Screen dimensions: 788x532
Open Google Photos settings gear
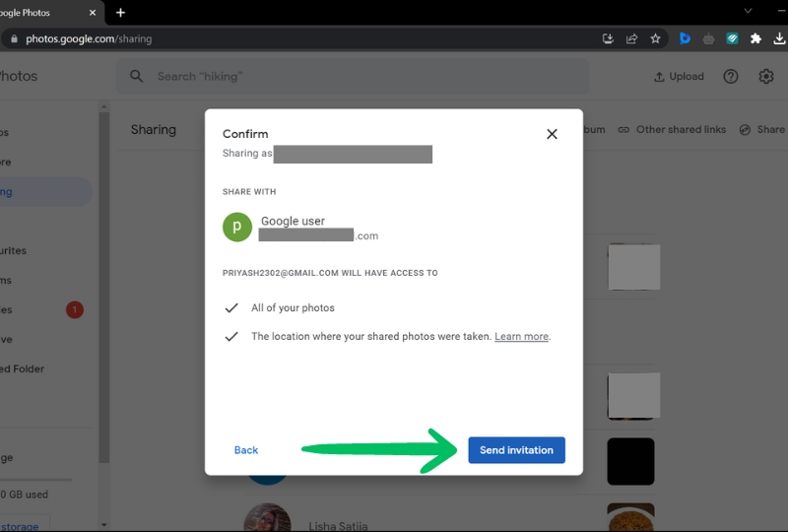coord(765,77)
